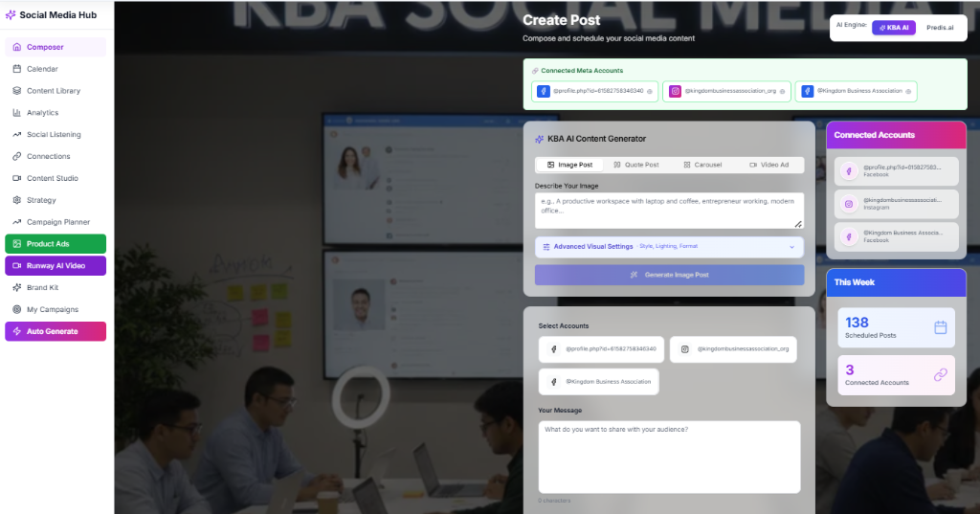Viewport: 980px width, 514px height.
Task: Select KBA AI as the AI engine
Action: [894, 28]
